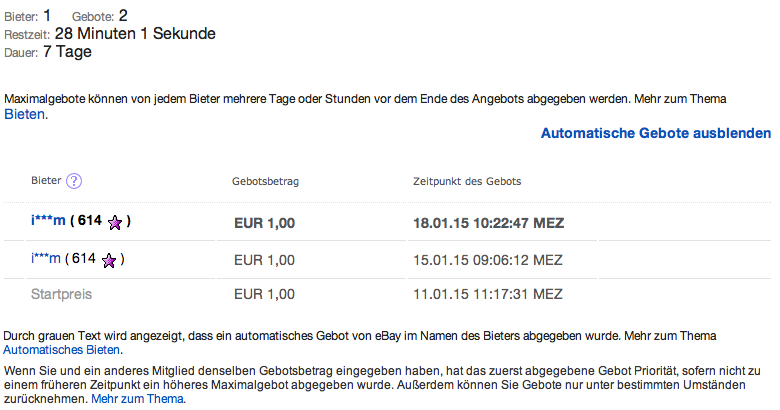Open the blue Bieten link

point(25,115)
